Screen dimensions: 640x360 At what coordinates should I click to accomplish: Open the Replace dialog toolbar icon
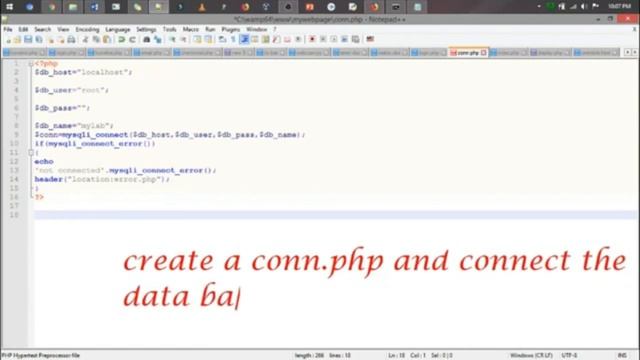[158, 40]
